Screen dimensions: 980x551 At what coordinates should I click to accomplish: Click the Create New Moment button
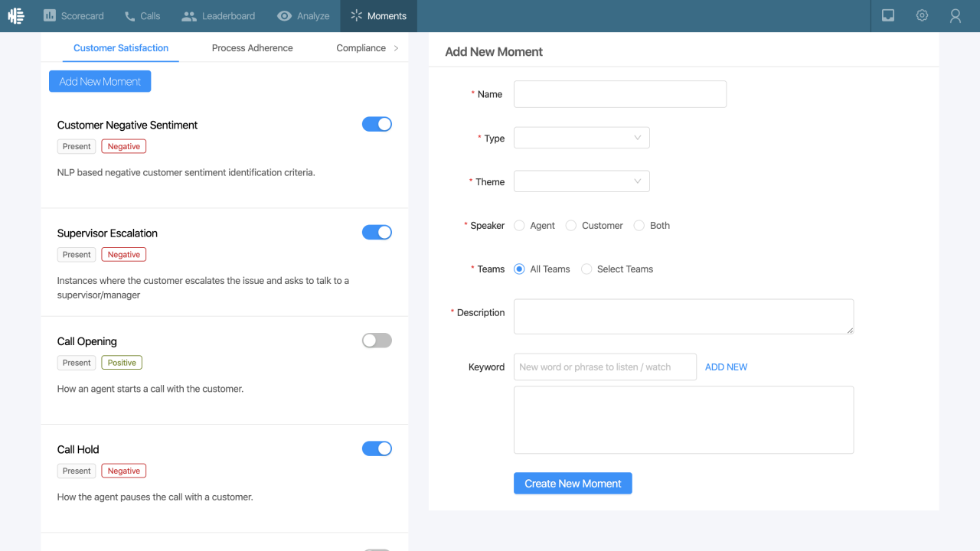573,484
